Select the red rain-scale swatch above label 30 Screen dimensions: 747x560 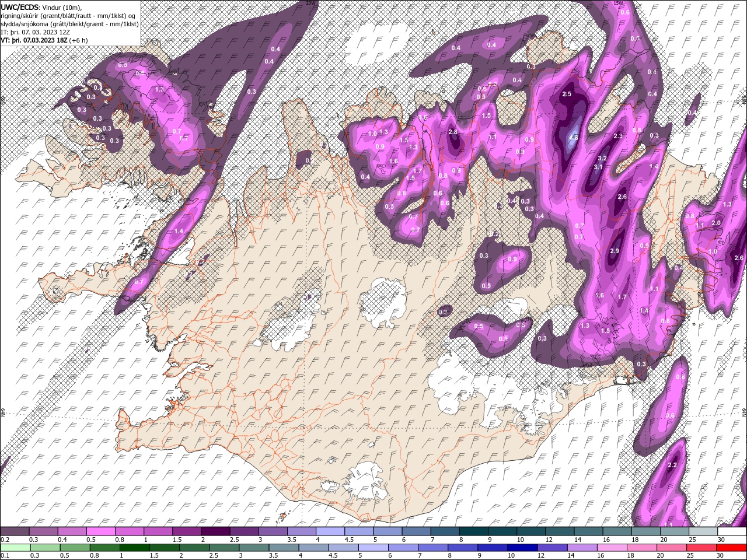[x=731, y=548]
